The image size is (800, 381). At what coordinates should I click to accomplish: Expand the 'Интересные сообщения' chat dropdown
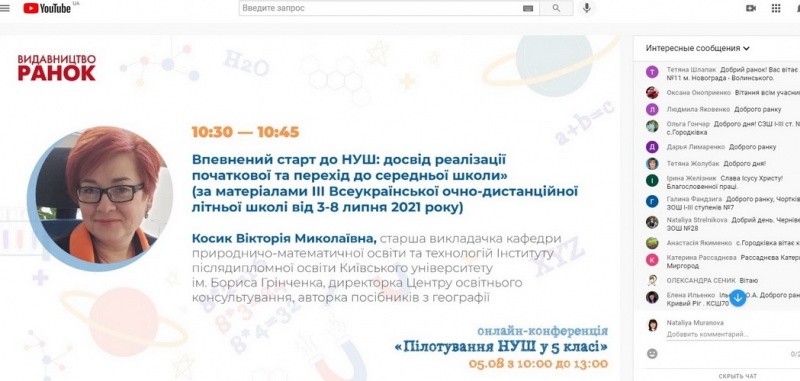coord(697,48)
